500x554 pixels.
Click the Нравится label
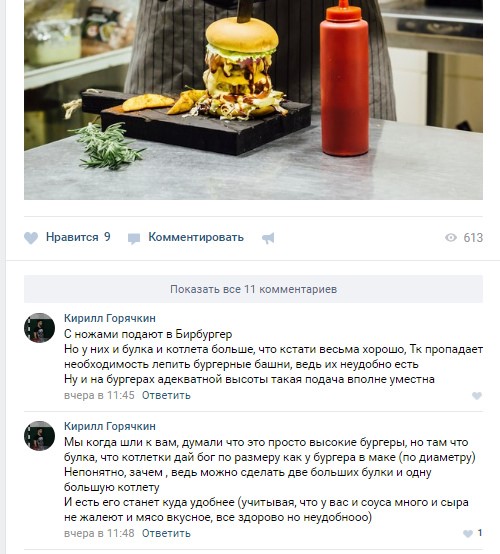(72, 237)
